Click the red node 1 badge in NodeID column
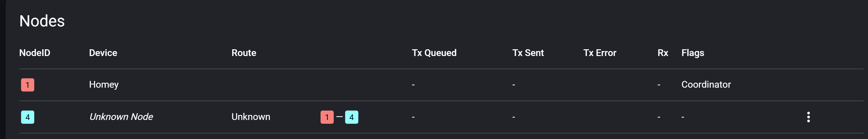The width and height of the screenshot is (868, 139). point(28,85)
